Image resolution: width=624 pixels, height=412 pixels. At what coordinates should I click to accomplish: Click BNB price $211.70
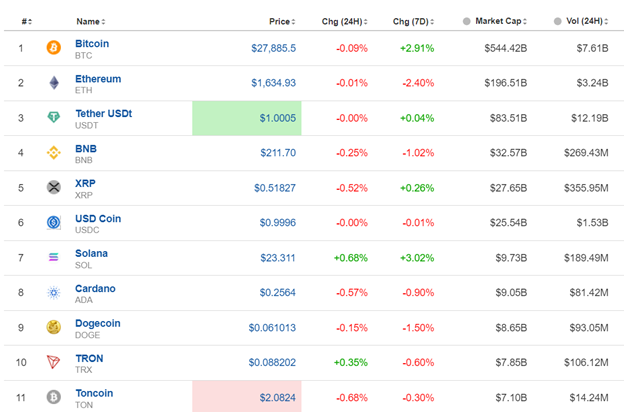278,152
